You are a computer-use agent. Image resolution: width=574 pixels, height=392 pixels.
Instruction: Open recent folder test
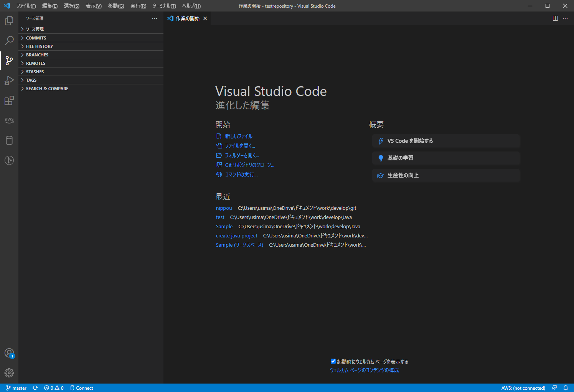(x=220, y=217)
